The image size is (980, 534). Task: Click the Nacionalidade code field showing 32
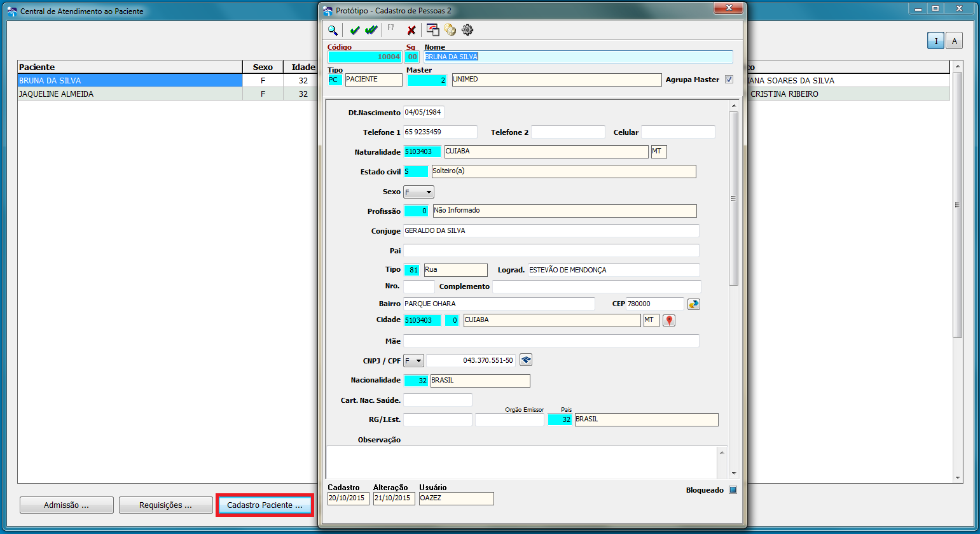point(416,380)
